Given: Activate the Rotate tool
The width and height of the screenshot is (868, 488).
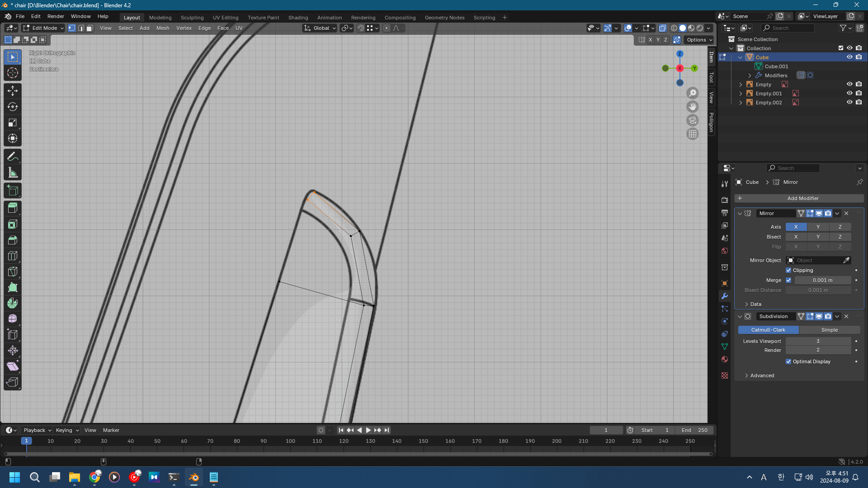Looking at the screenshot, I should [13, 107].
